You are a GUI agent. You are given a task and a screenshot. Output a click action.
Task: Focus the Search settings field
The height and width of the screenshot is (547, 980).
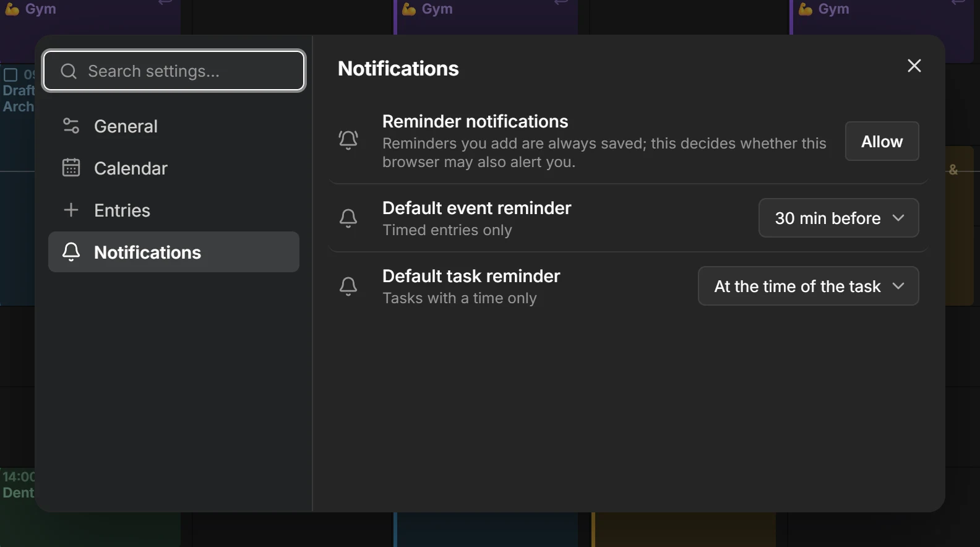tap(174, 71)
